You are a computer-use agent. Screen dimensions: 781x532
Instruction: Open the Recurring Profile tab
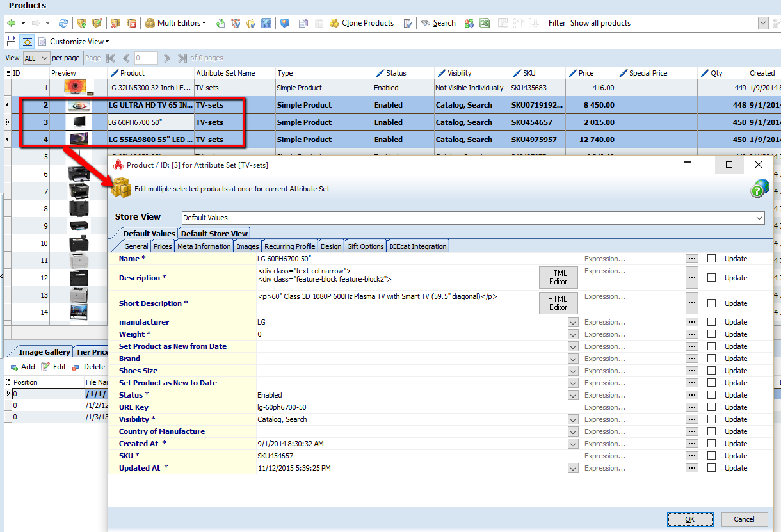(x=290, y=246)
